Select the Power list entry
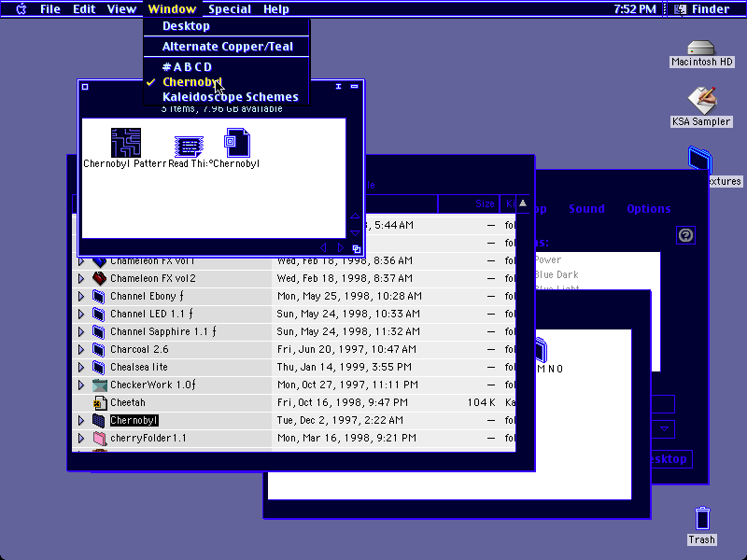The image size is (747, 560). point(548,260)
